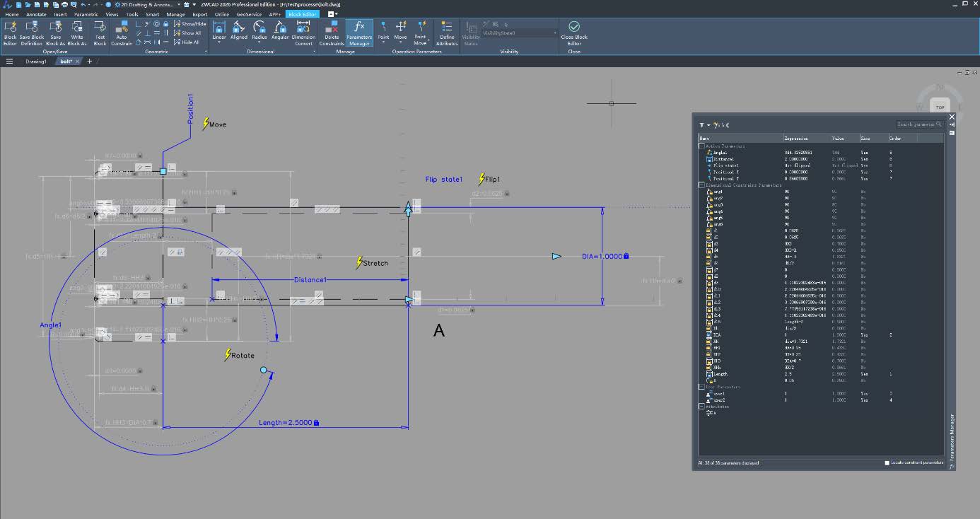Open the Parametric ribbon tab

(86, 14)
